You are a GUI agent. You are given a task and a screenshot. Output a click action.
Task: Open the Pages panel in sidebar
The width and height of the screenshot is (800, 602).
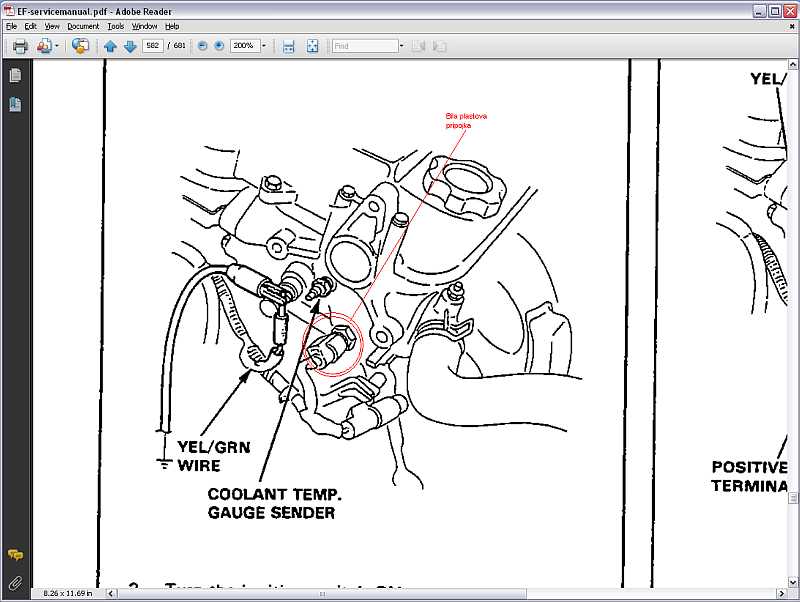coord(15,75)
